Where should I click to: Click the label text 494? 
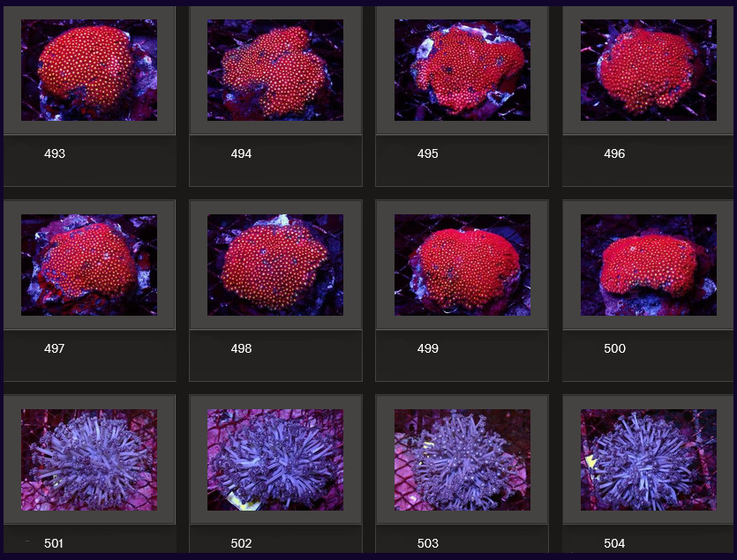241,153
